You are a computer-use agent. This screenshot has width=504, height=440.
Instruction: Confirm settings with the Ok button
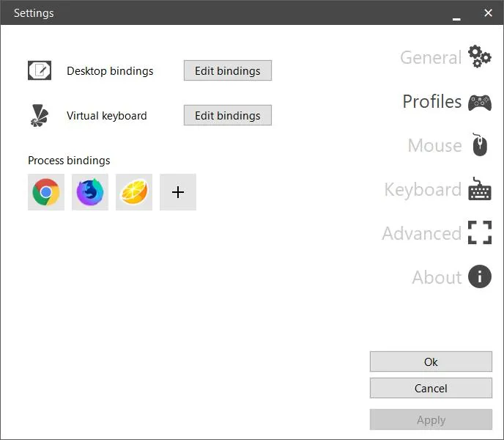click(431, 362)
